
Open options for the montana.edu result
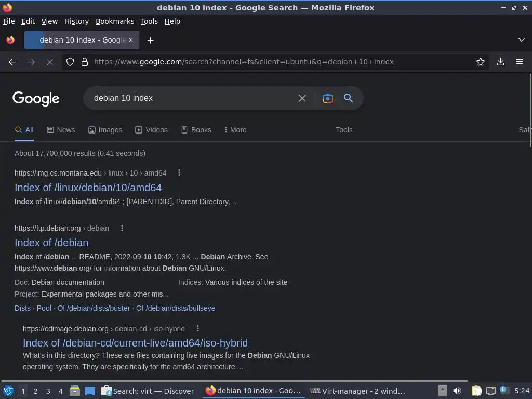[x=179, y=172]
